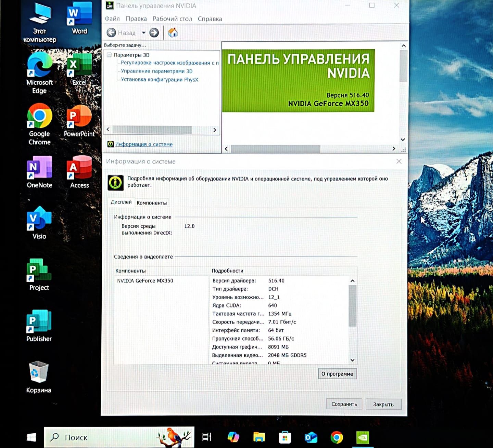Switch to the Компоненты tab
The width and height of the screenshot is (493, 448).
tap(152, 203)
